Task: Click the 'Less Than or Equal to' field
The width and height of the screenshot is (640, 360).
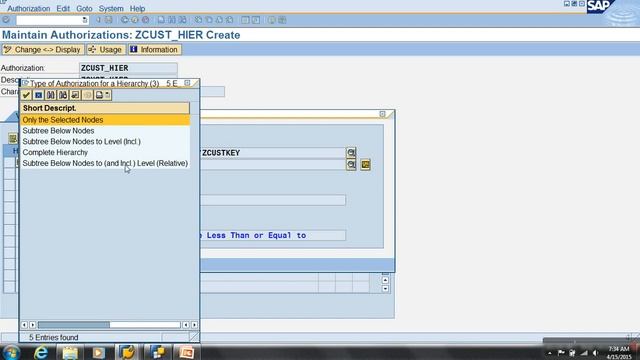Action: pyautogui.click(x=273, y=235)
